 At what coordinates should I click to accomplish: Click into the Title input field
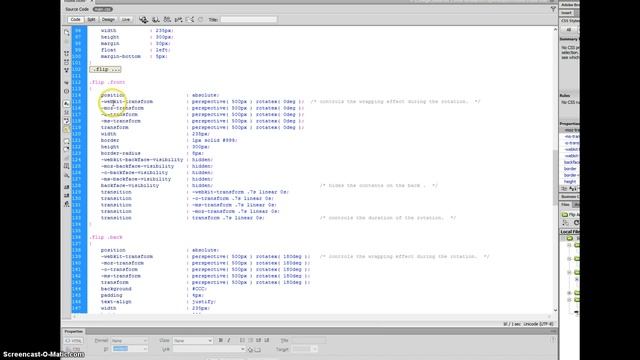[x=249, y=20]
